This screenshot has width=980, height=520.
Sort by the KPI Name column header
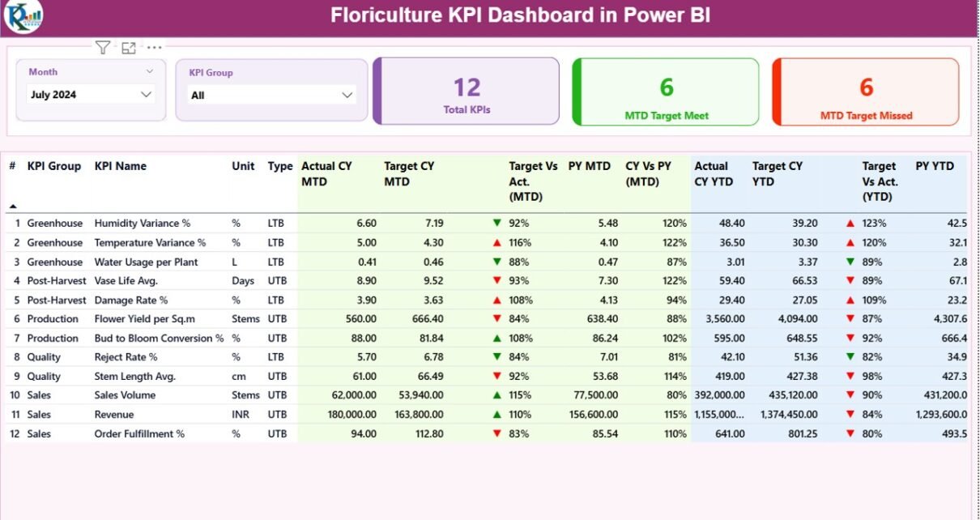[121, 166]
